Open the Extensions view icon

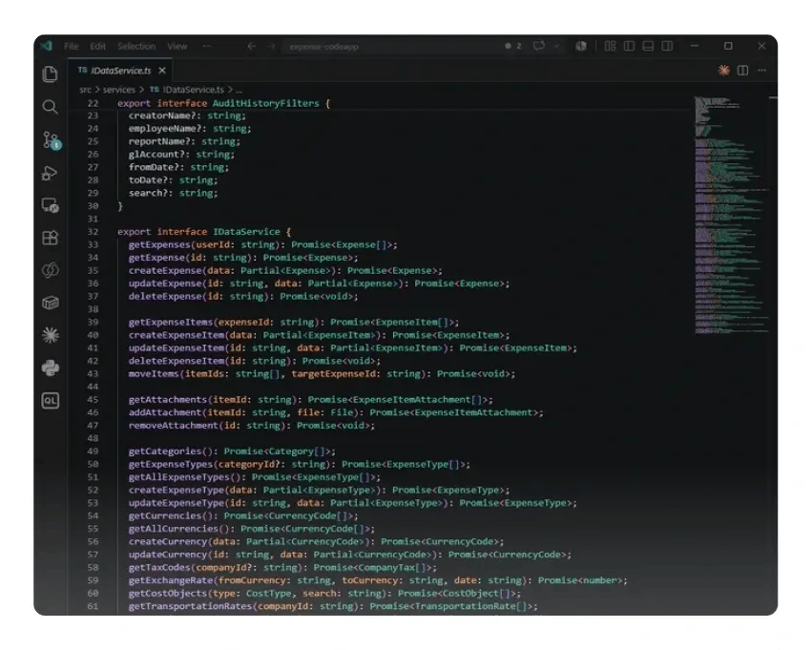click(51, 238)
